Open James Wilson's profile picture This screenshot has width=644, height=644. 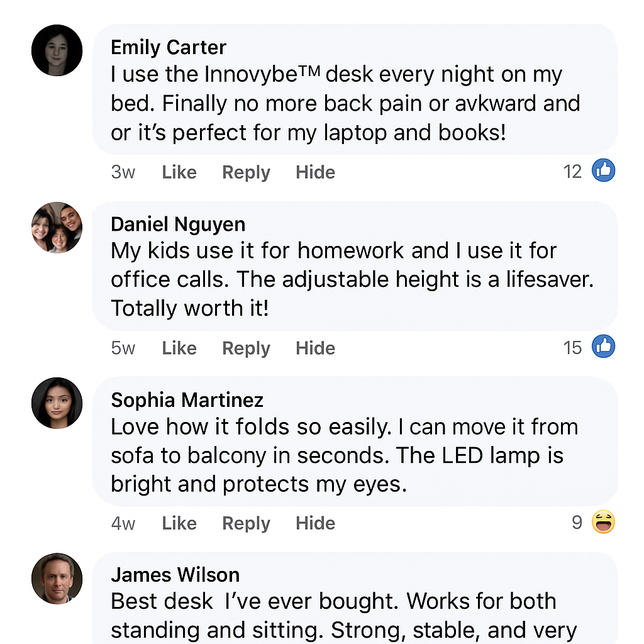pos(57,578)
